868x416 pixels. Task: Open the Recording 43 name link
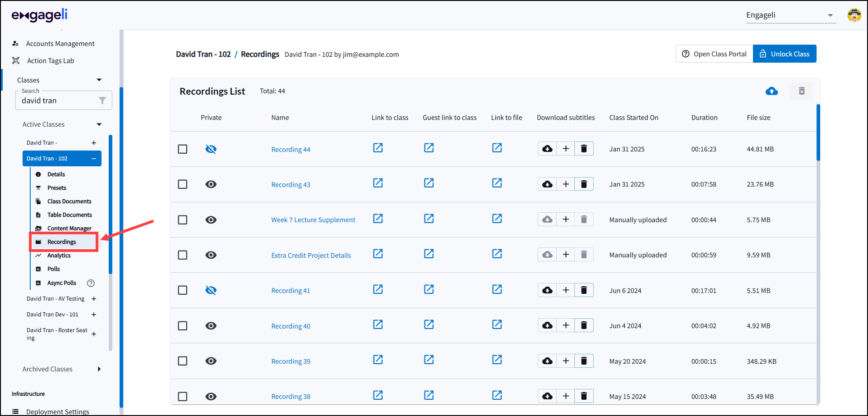(291, 185)
